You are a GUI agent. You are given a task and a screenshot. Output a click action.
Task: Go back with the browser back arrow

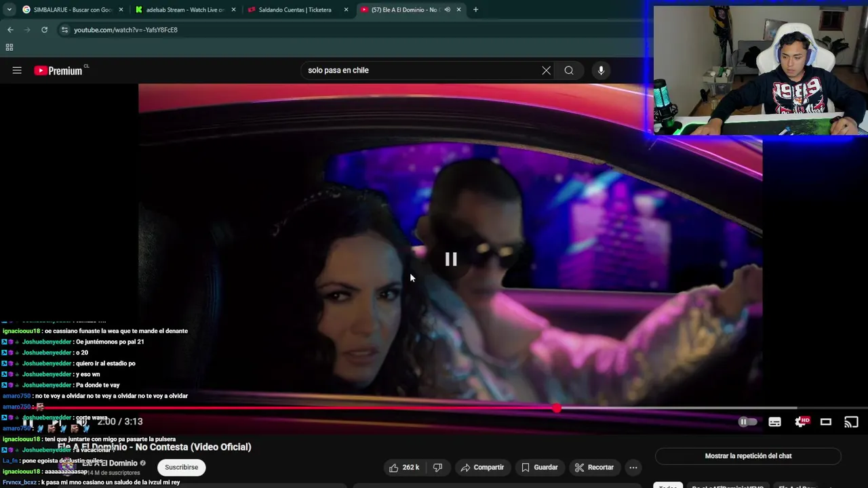point(10,30)
